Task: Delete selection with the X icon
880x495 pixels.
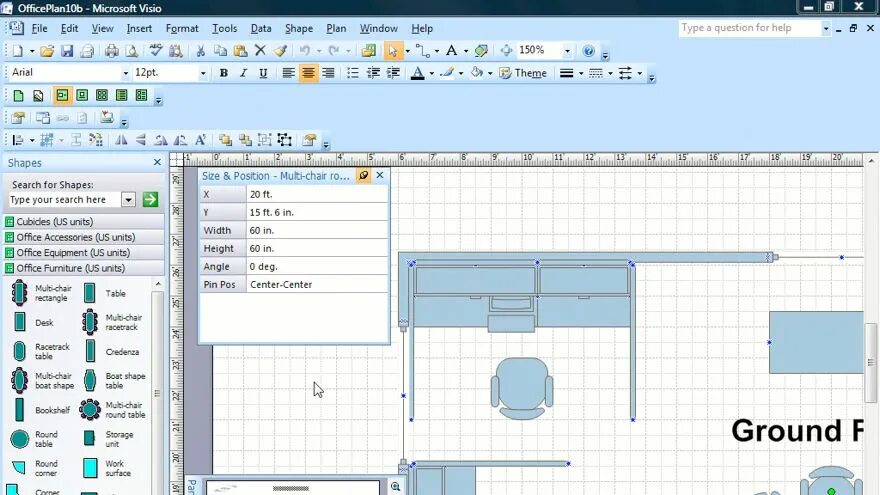Action: pyautogui.click(x=260, y=51)
